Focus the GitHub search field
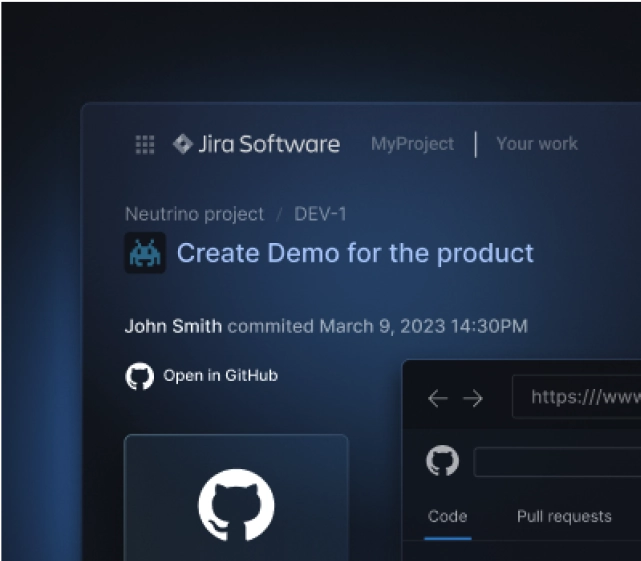The image size is (641, 561). [x=557, y=462]
